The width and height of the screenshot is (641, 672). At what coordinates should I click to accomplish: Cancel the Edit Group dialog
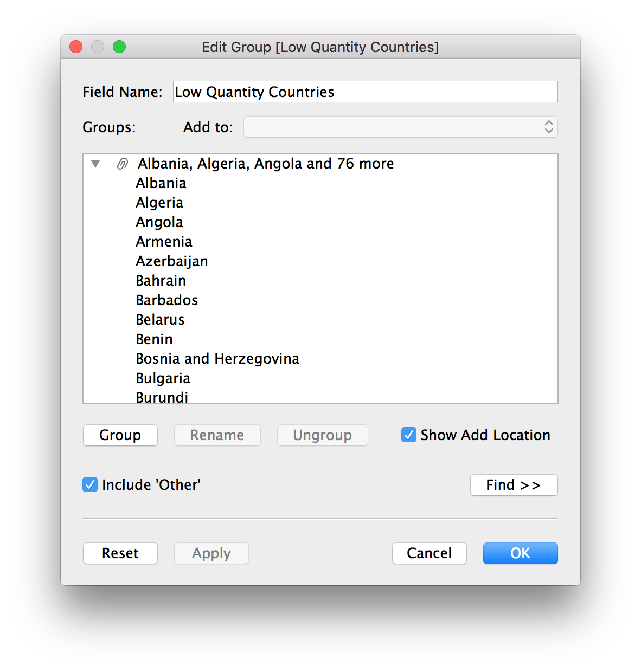click(429, 553)
